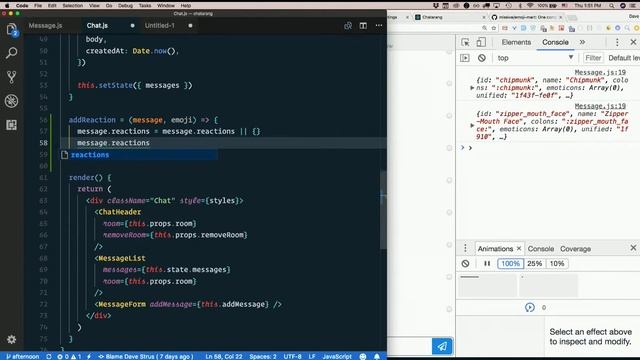Select the reactions autocomplete suggestion
Image resolution: width=640 pixels, height=360 pixels.
click(x=139, y=155)
